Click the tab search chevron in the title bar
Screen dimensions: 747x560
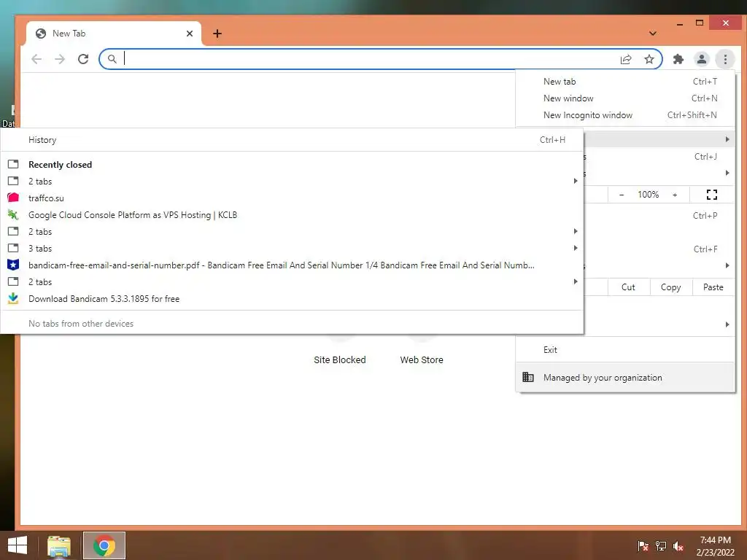tap(653, 34)
